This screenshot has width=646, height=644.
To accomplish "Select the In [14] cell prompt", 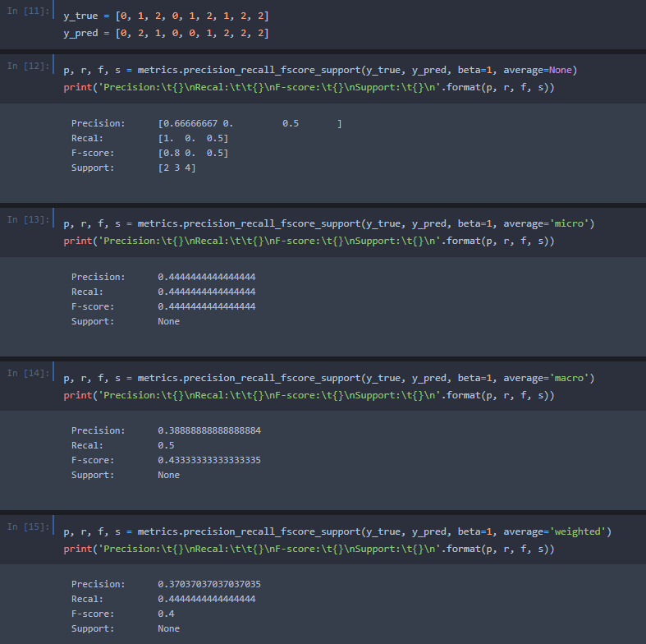I will 28,373.
